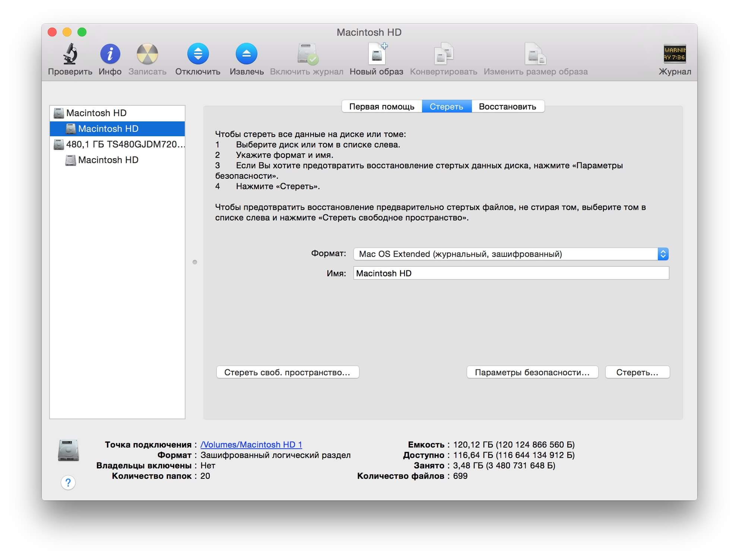This screenshot has height=560, width=739.
Task: Switch to the Первая помощь tab
Action: (382, 106)
